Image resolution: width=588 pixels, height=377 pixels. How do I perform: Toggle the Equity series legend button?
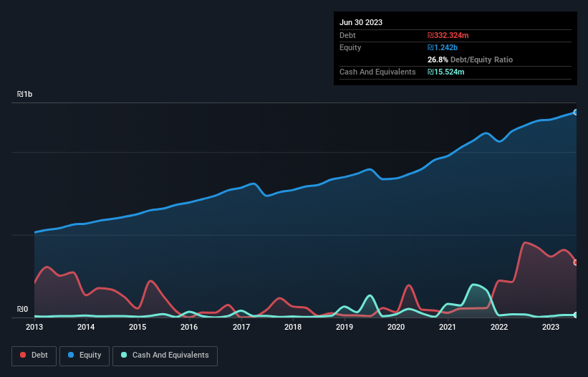click(85, 355)
